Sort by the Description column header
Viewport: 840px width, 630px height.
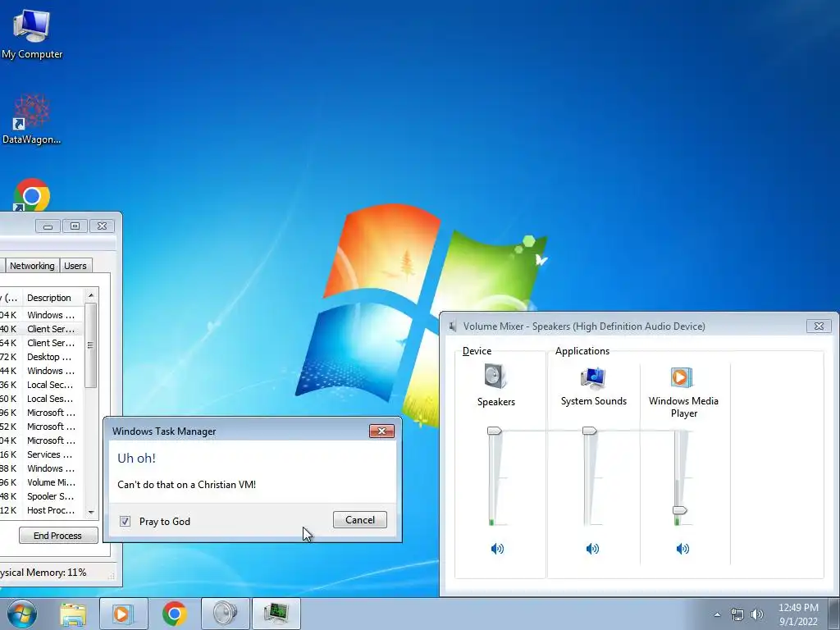(x=52, y=298)
